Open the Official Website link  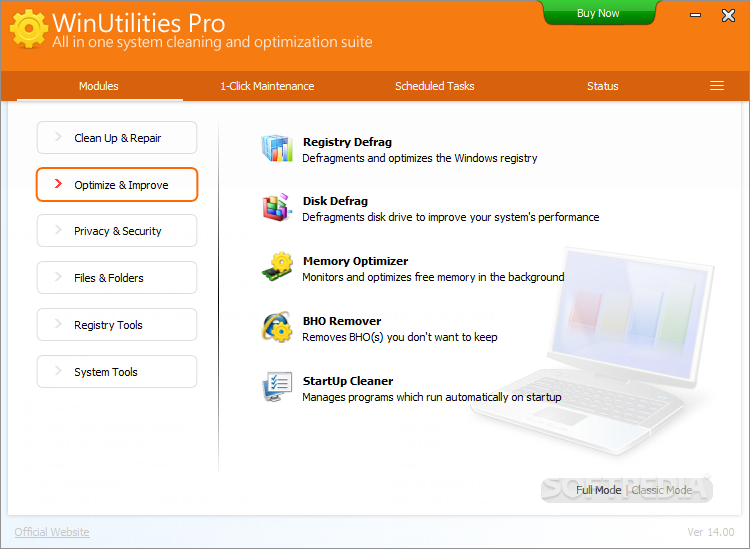click(52, 532)
